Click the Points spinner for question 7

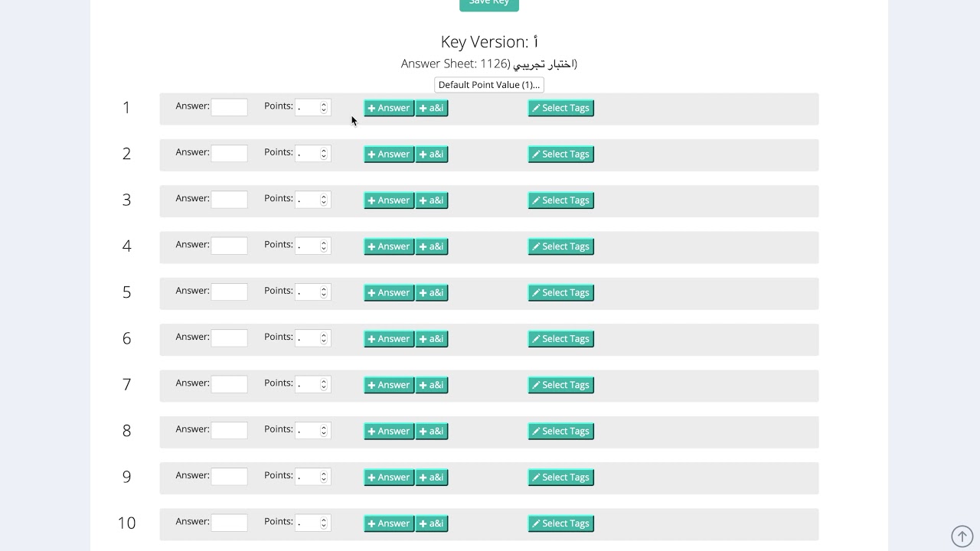click(x=324, y=385)
